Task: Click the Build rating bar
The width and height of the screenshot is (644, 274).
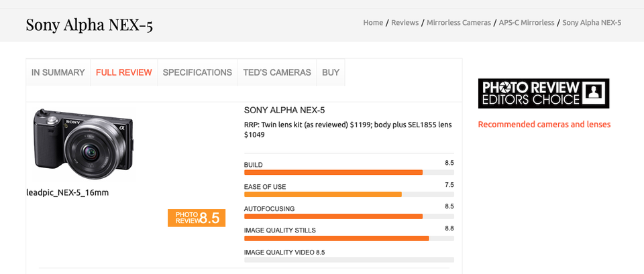Action: pos(349,172)
